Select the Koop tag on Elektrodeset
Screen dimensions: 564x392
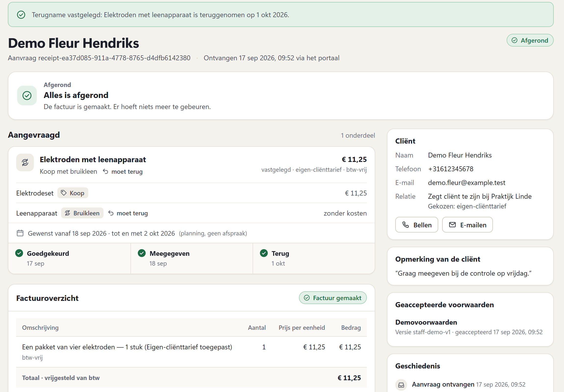click(x=73, y=193)
